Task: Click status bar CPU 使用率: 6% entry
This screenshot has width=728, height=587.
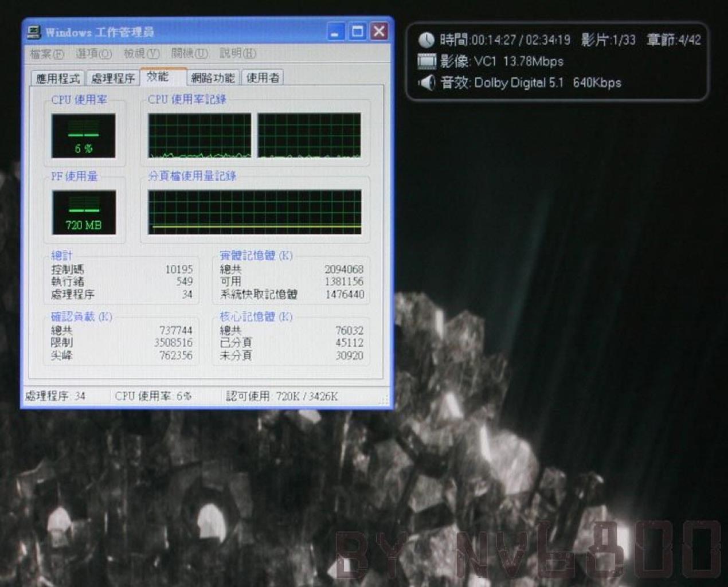Action: (x=153, y=396)
